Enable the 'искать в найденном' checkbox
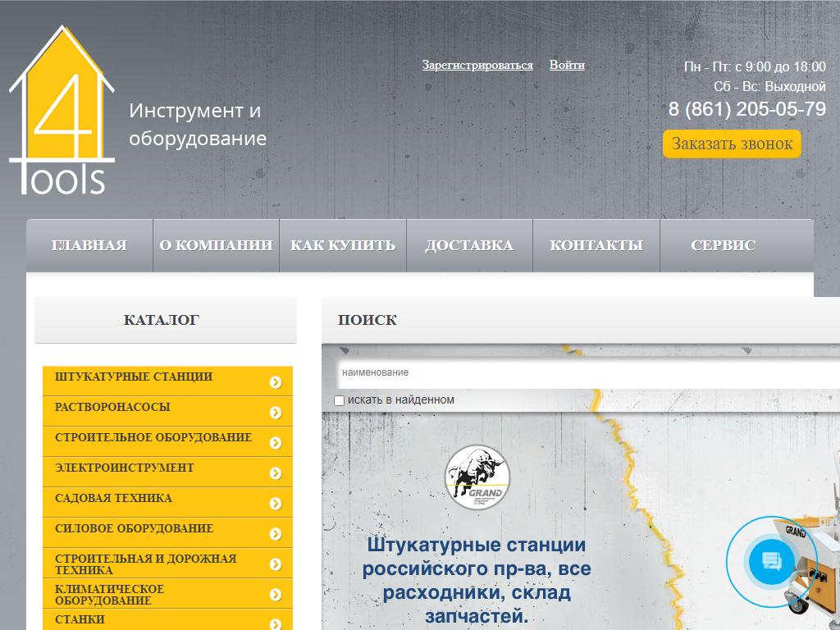 pyautogui.click(x=340, y=400)
